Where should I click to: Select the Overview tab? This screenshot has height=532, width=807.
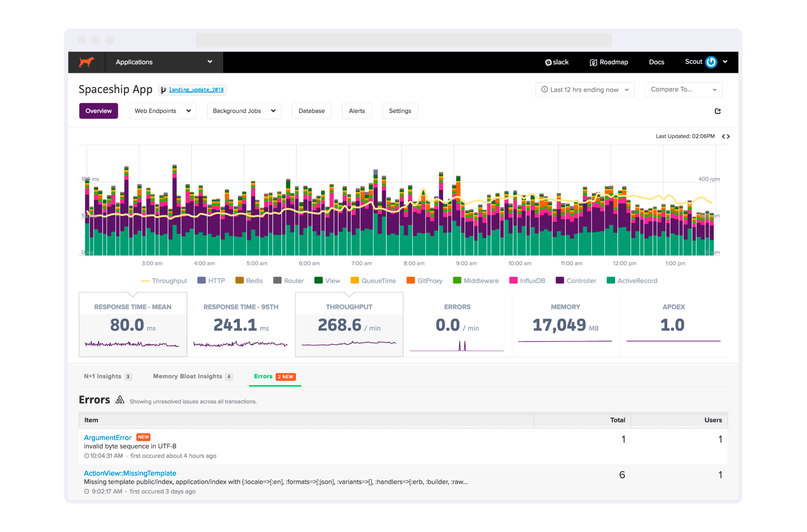(x=99, y=111)
